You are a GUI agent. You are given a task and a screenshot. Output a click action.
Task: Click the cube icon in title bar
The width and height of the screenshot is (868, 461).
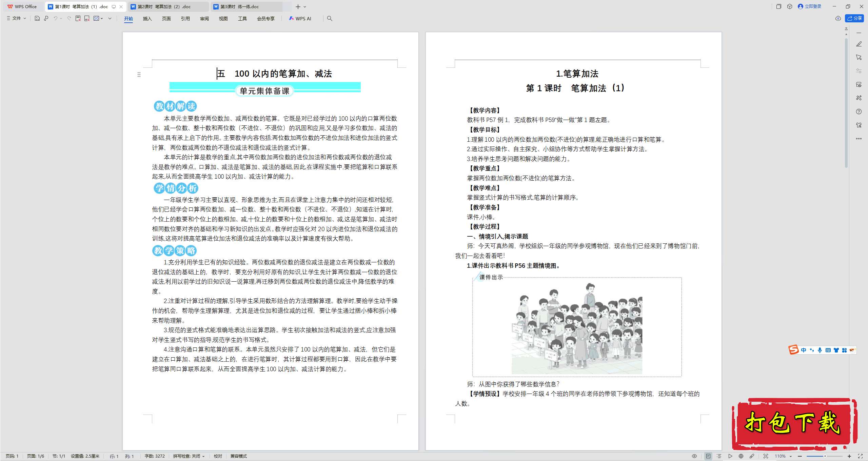click(x=790, y=6)
